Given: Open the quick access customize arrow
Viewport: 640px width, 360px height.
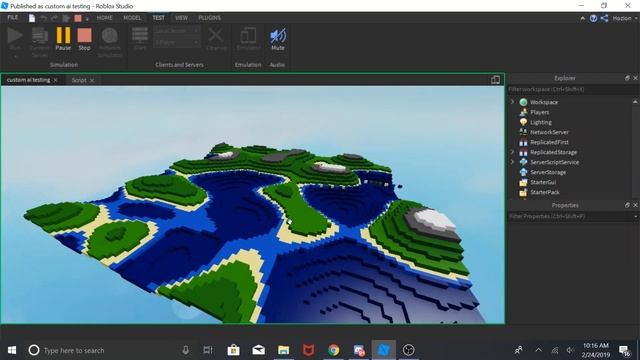Looking at the screenshot, I should click(x=87, y=19).
